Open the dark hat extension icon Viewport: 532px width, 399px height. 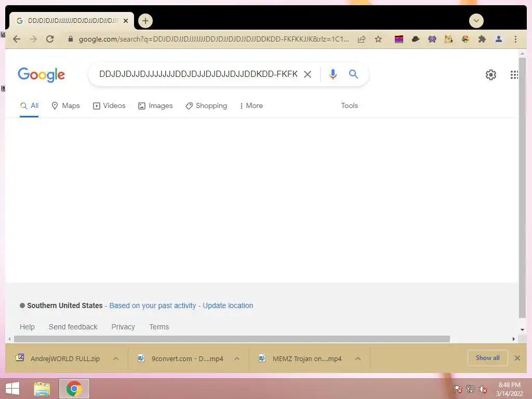415,39
